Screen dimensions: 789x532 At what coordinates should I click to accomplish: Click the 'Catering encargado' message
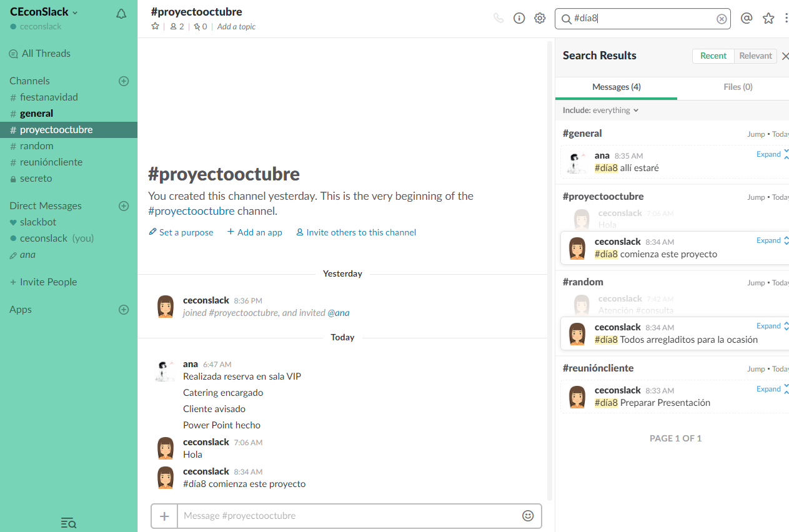(x=223, y=393)
